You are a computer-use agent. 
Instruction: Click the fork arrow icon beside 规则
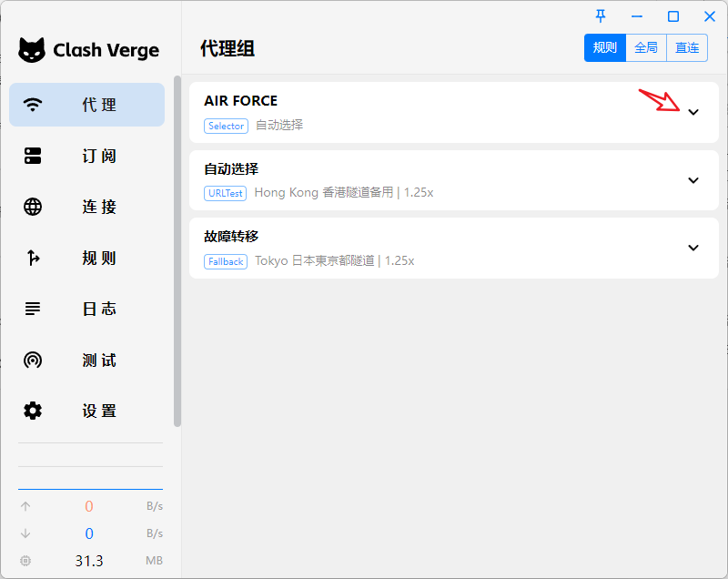pos(33,258)
